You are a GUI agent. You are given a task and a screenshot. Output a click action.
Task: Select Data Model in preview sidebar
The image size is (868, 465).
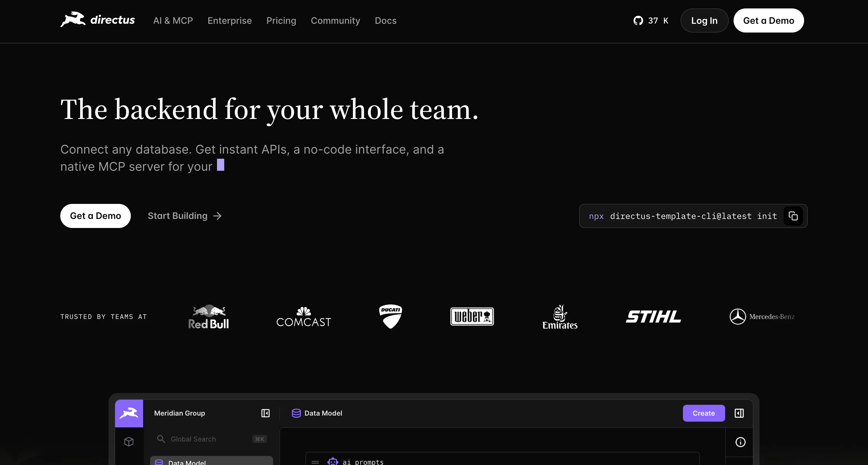tap(211, 460)
